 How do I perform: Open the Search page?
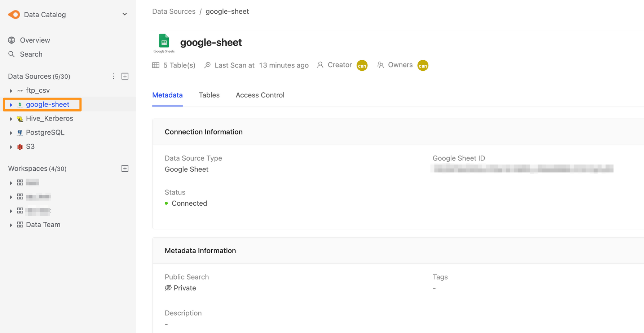31,54
